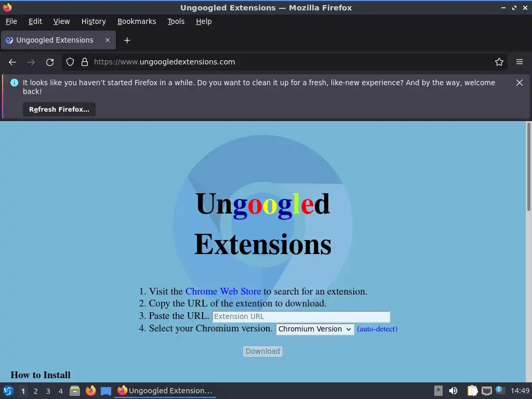
Task: Follow the Chrome Web Store link
Action: click(x=223, y=291)
